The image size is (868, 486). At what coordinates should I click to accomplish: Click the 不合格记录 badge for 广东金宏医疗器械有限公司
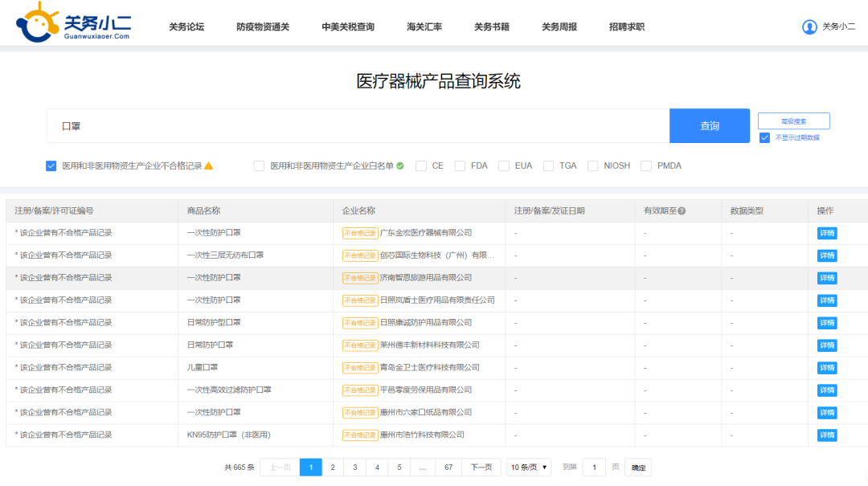coord(360,233)
